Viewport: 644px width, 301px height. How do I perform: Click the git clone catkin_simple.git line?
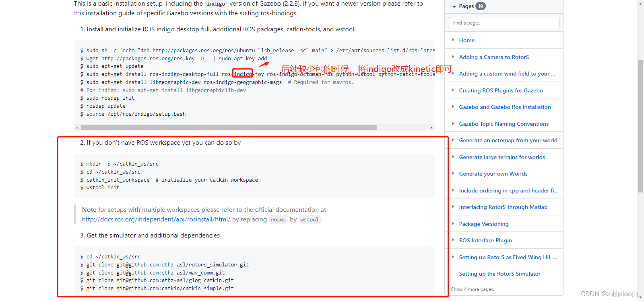(x=157, y=289)
